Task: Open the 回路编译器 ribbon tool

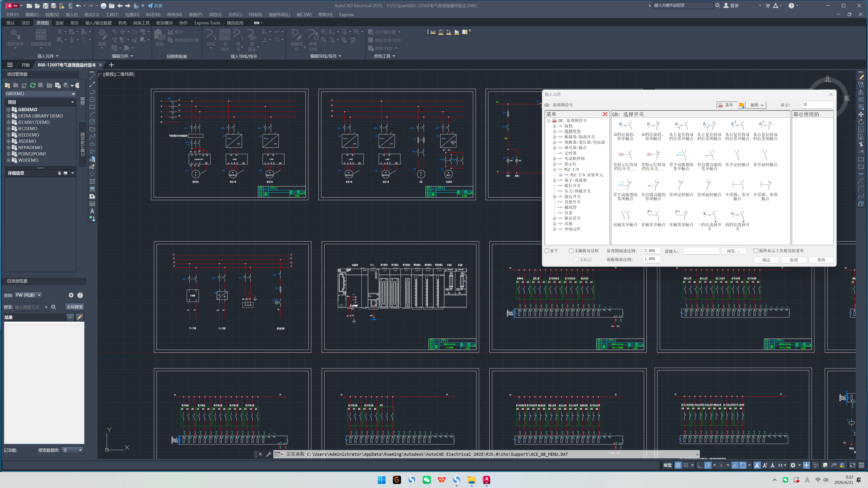Action: [41, 38]
